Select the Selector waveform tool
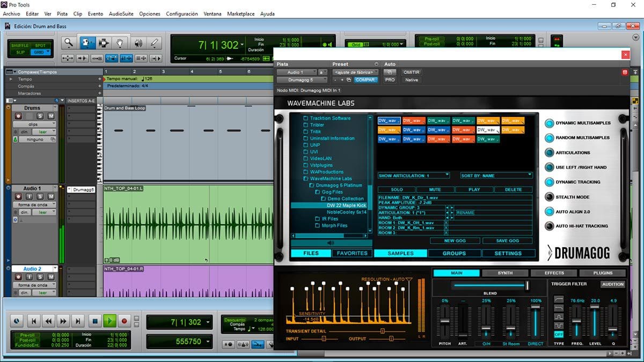The height and width of the screenshot is (362, 644). click(103, 43)
